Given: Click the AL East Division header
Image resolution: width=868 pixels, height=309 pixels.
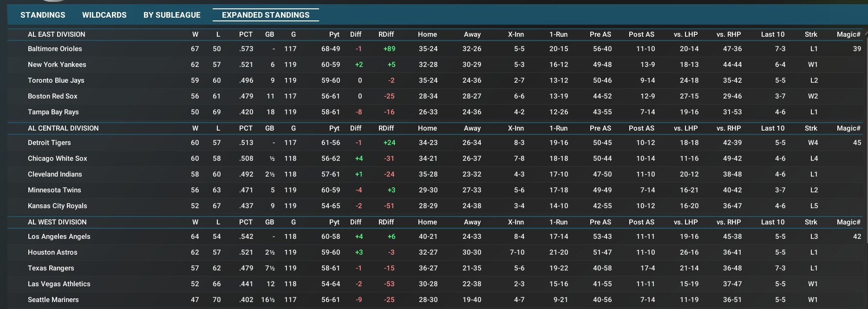Looking at the screenshot, I should (56, 34).
